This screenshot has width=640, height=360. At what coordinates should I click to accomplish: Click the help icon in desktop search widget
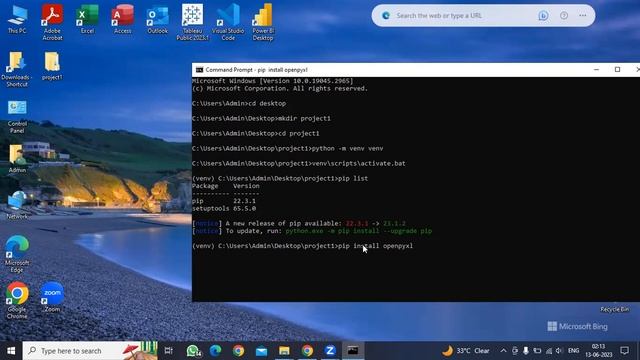pos(564,16)
